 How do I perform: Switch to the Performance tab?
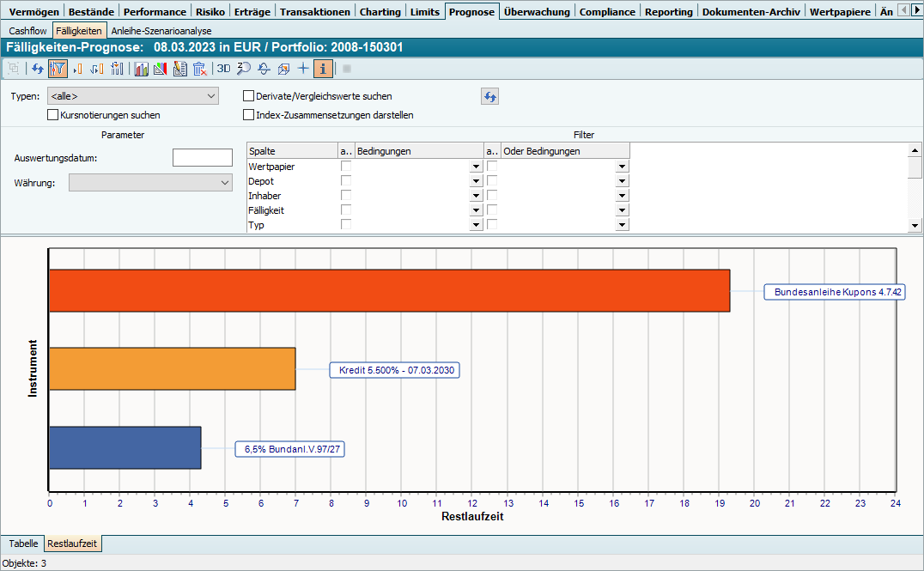(155, 12)
